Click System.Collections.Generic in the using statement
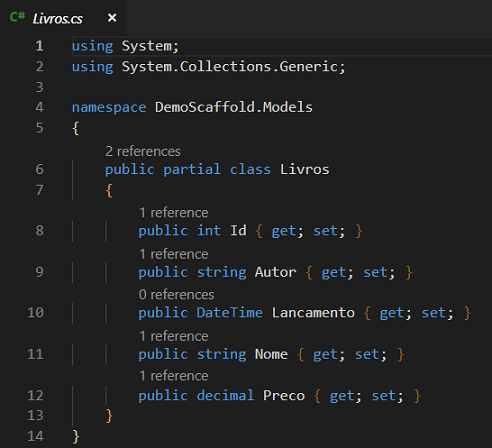This screenshot has height=448, width=492. point(230,67)
